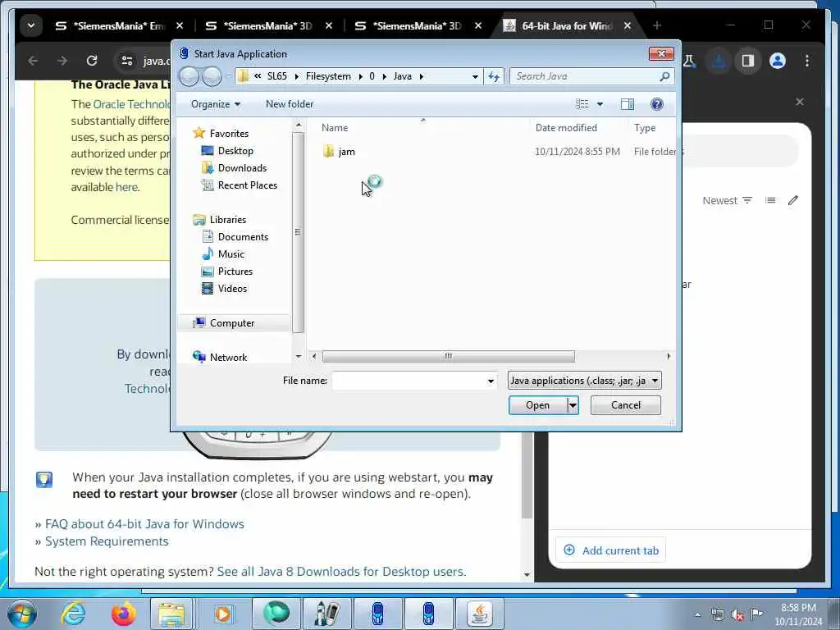Open the Chrome three-dot menu

click(x=807, y=61)
